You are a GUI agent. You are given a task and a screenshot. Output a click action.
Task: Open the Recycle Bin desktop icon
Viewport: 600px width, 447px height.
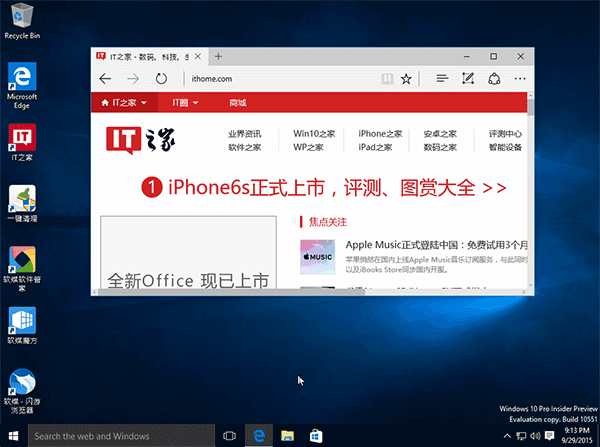point(22,21)
